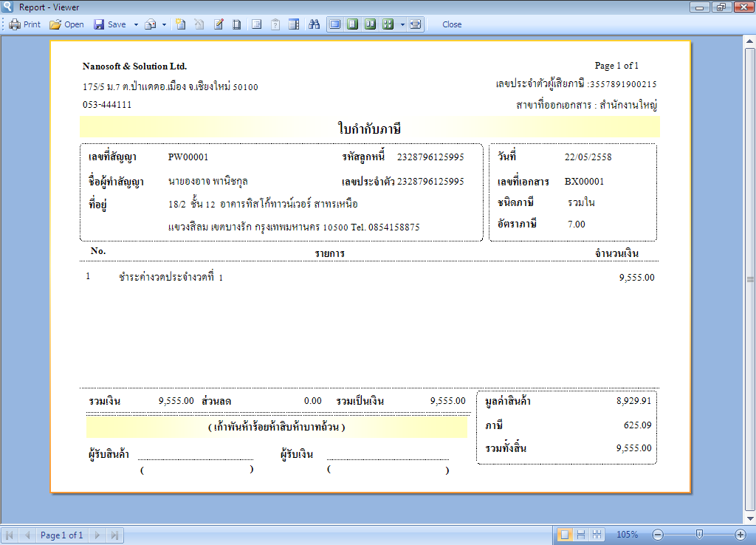Screen dimensions: 756x545
Task: Click phone number 053-444111
Action: tap(107, 105)
